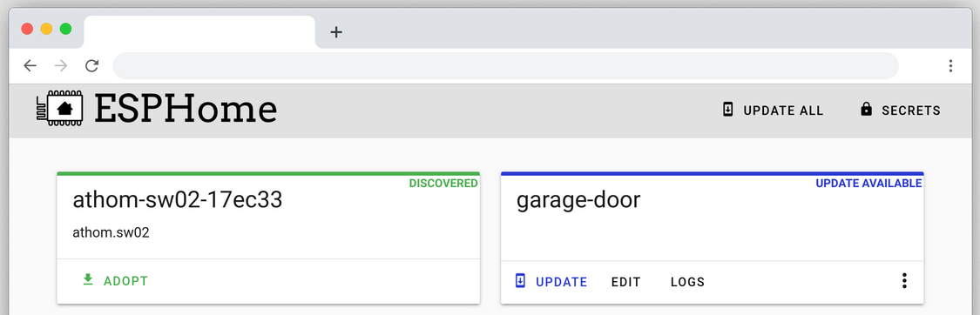Screen dimensions: 980x315
Task: Open the browser three-dot menu
Action: (x=950, y=65)
